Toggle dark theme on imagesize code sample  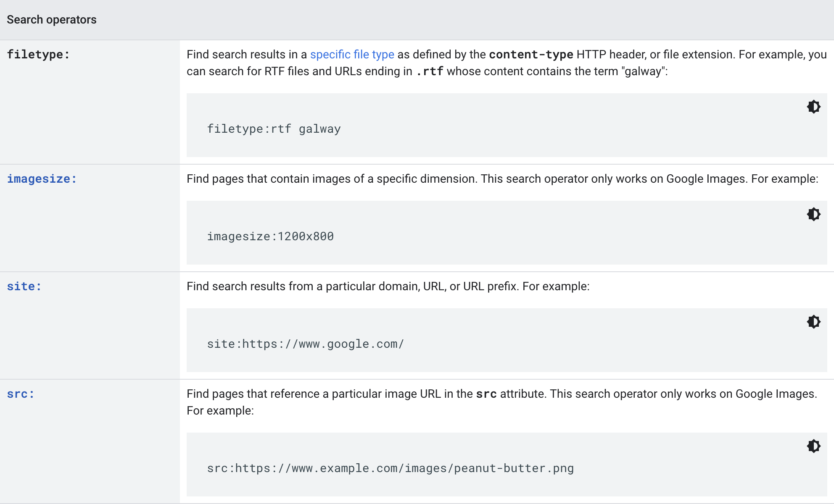pyautogui.click(x=814, y=214)
